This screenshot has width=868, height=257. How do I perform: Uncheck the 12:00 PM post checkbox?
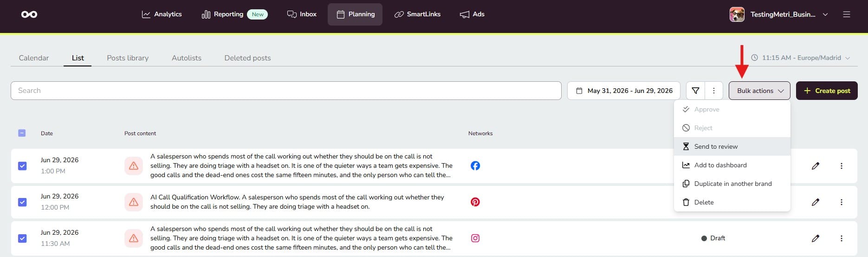coord(22,202)
